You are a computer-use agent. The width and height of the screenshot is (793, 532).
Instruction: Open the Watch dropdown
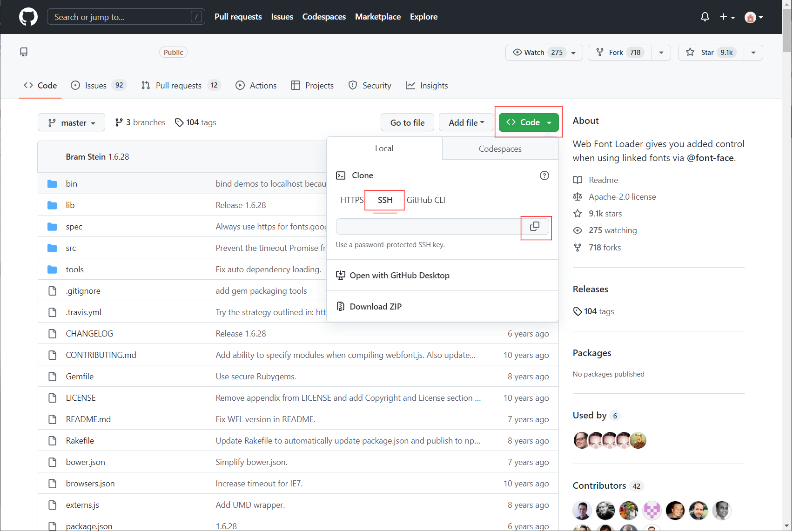544,53
